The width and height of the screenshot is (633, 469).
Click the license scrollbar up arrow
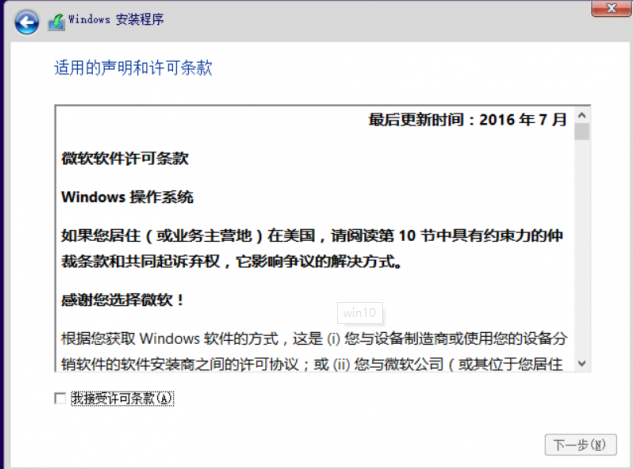coord(582,115)
